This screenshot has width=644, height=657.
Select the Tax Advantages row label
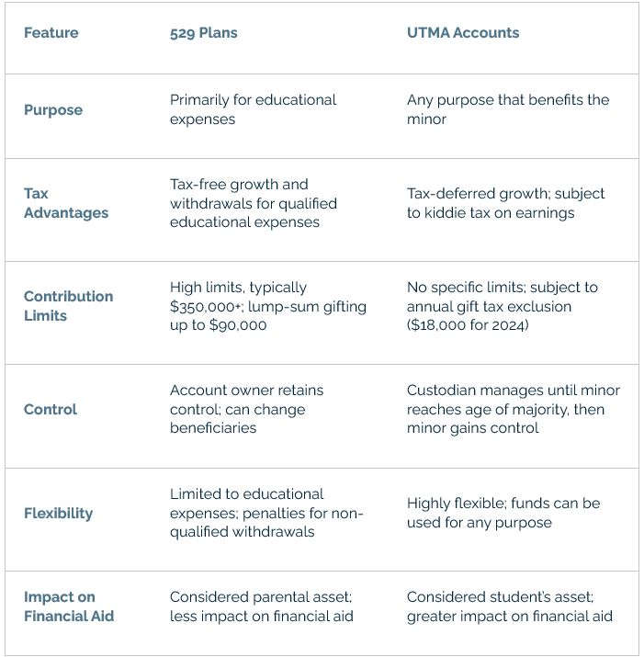pyautogui.click(x=66, y=203)
